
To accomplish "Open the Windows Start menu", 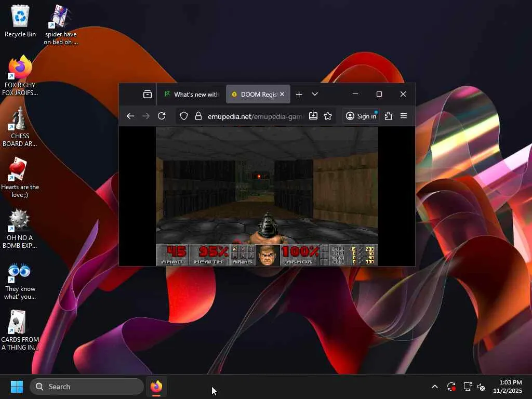I will [x=17, y=387].
